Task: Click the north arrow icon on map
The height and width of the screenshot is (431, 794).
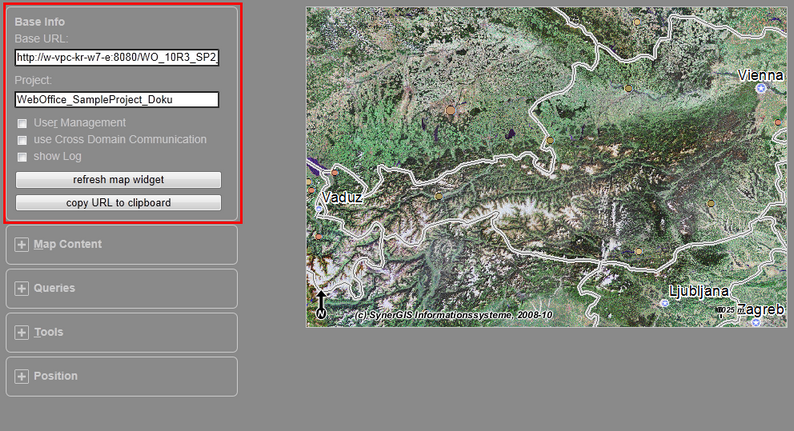Action: coord(321,305)
